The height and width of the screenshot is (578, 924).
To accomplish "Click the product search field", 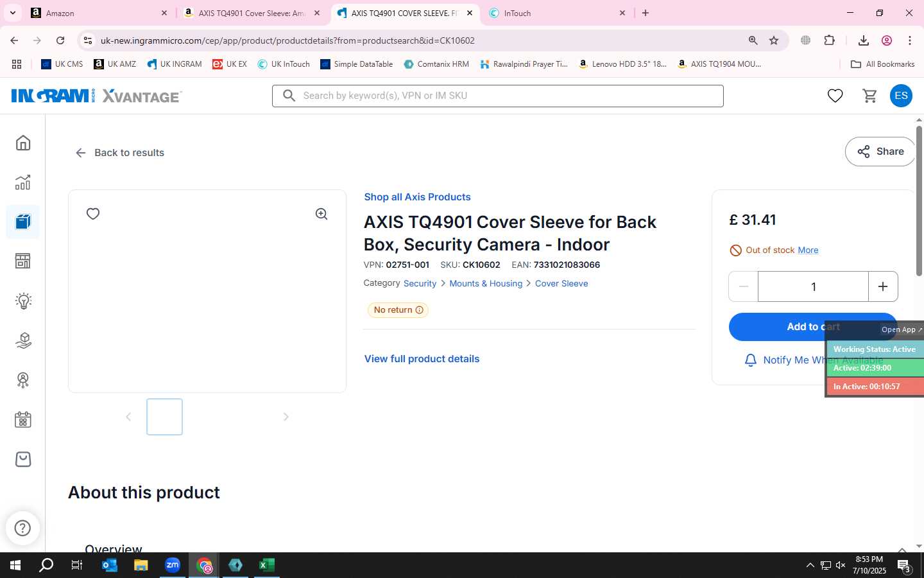I will (498, 96).
